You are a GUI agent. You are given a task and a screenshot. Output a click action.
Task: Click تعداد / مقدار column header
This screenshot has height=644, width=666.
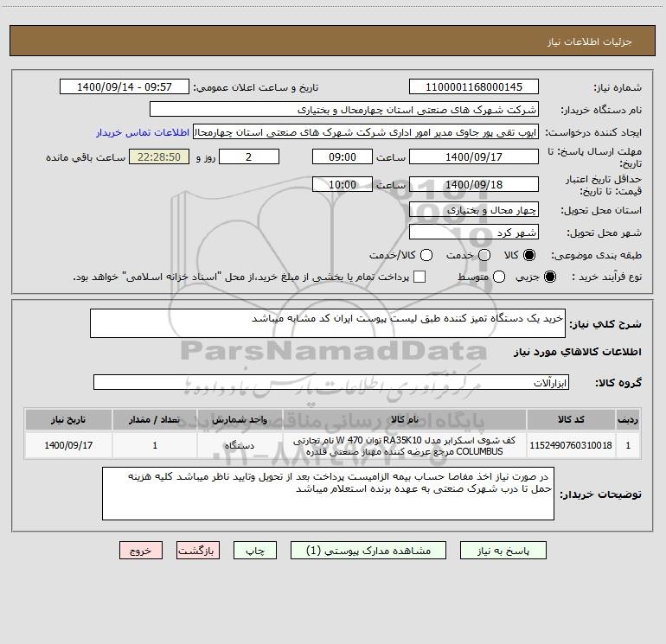point(155,419)
